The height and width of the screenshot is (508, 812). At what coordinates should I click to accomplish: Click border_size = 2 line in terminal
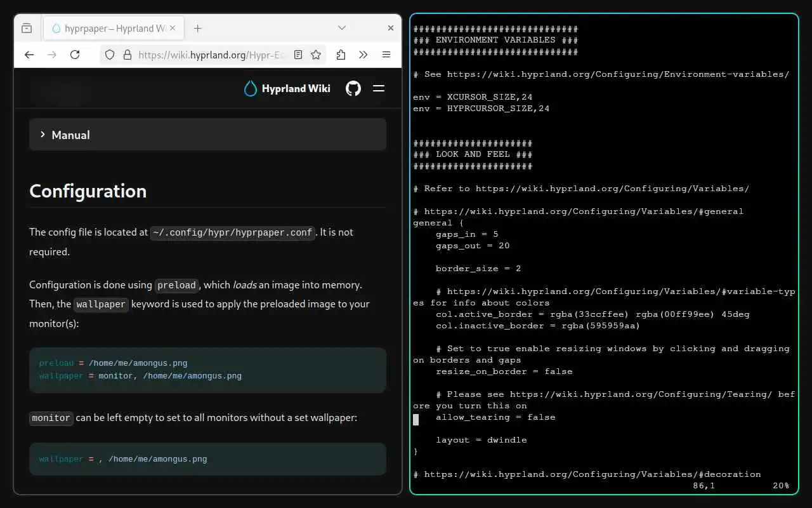tap(478, 269)
